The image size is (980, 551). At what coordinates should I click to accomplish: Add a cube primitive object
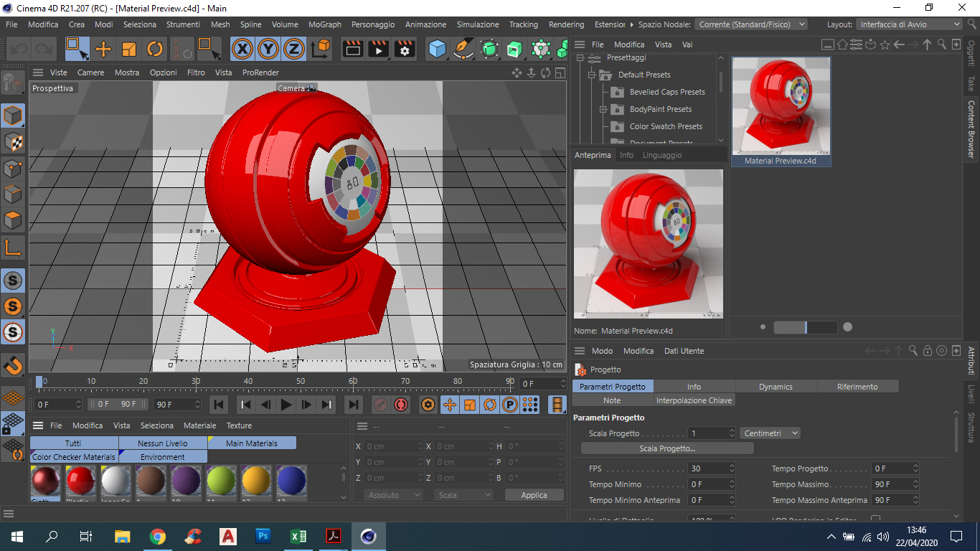pyautogui.click(x=437, y=49)
